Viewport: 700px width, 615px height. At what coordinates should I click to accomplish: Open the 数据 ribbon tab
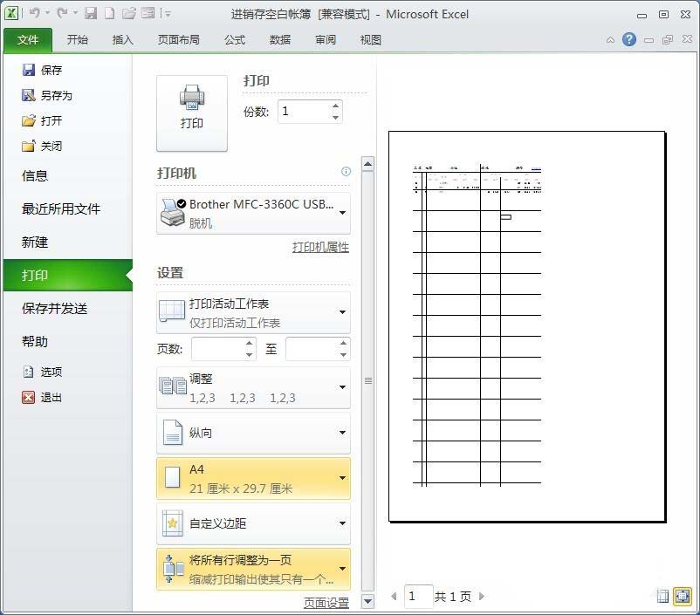tap(280, 40)
